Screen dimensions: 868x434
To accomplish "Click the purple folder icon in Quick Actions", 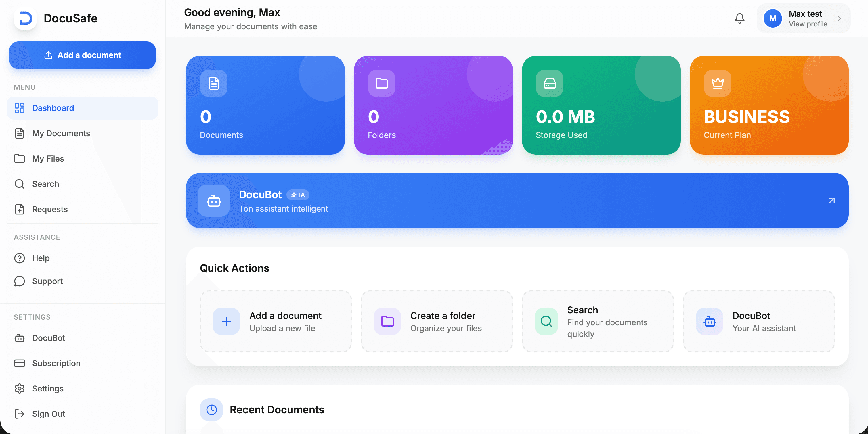I will tap(387, 321).
